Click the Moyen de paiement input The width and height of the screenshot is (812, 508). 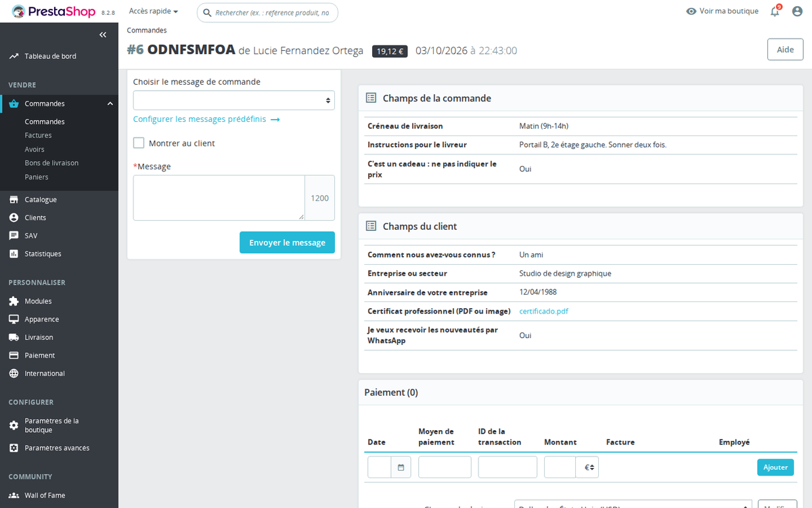[x=445, y=467]
